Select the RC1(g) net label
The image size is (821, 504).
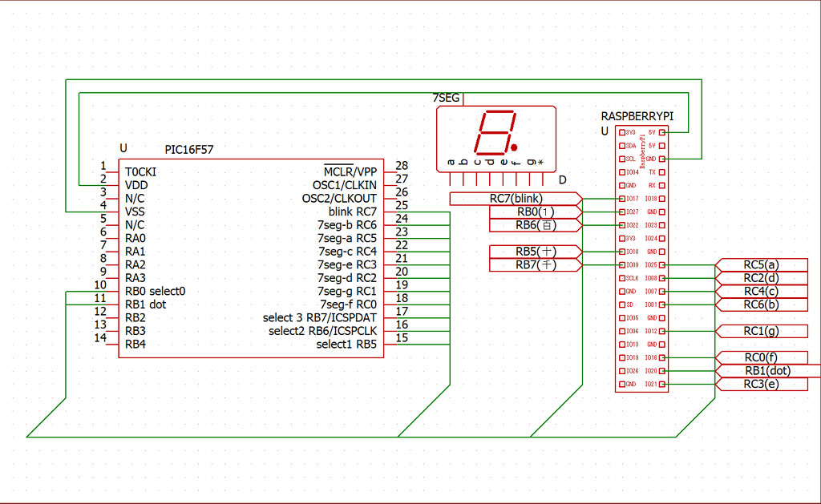[x=762, y=331]
